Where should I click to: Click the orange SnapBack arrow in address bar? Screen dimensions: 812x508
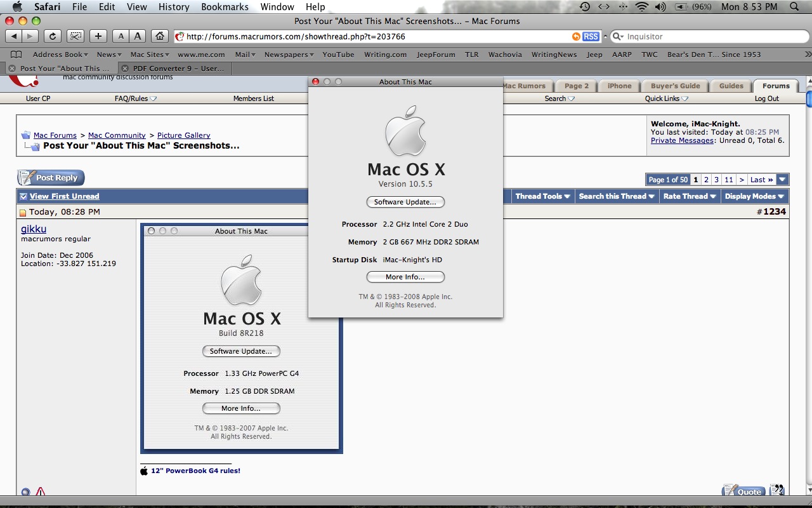pyautogui.click(x=576, y=37)
